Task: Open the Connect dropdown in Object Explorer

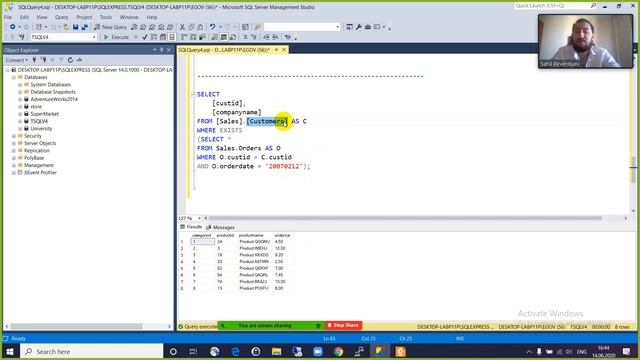Action: (x=17, y=60)
